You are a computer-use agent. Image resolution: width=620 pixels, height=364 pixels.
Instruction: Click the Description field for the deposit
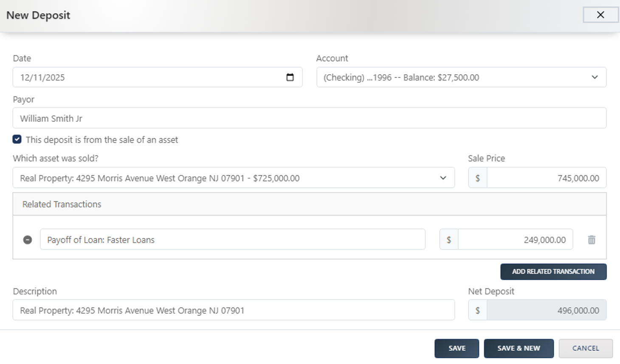point(234,310)
